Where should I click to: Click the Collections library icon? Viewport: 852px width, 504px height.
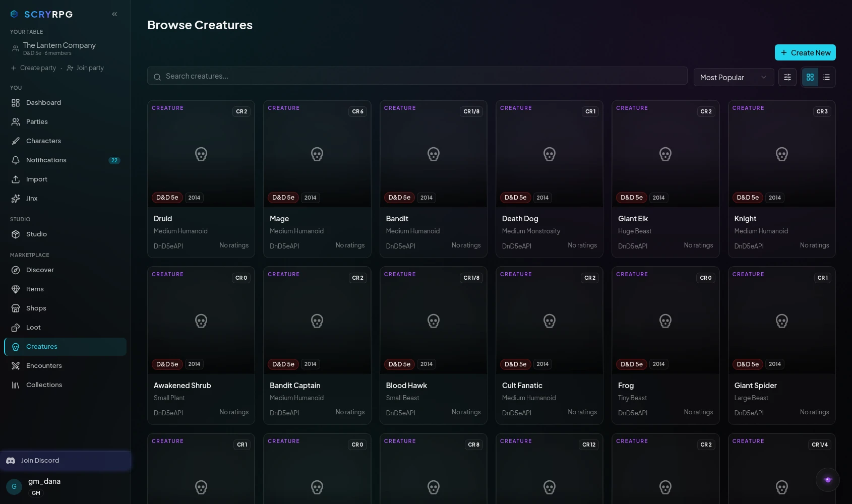point(16,385)
